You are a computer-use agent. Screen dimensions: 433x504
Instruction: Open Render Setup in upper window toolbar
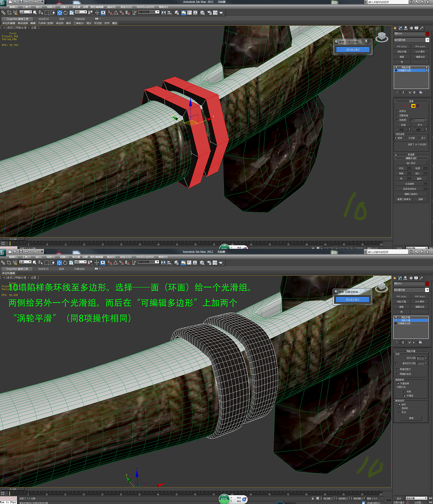point(209,13)
